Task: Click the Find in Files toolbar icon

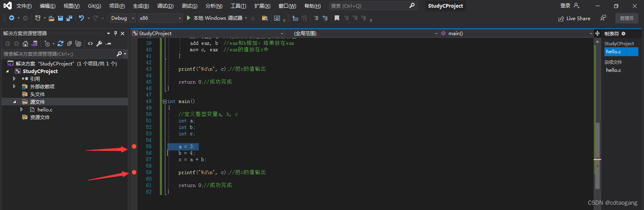Action: (x=265, y=18)
